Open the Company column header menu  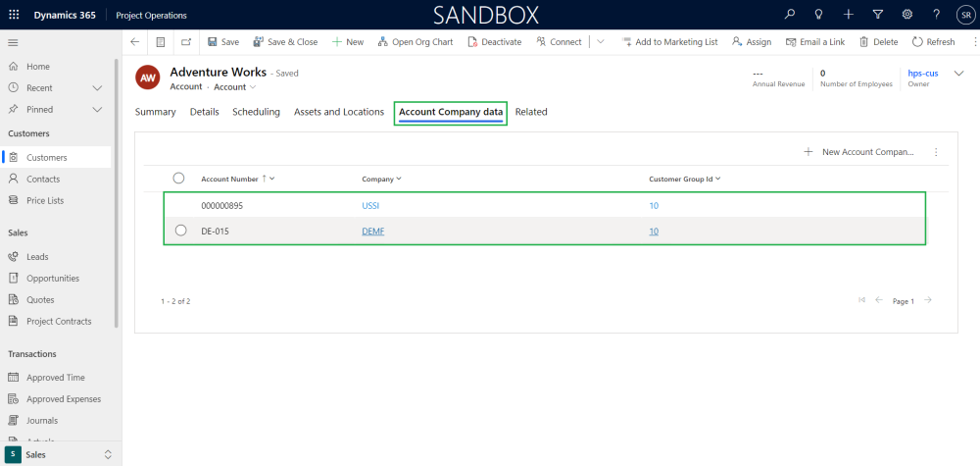[381, 179]
